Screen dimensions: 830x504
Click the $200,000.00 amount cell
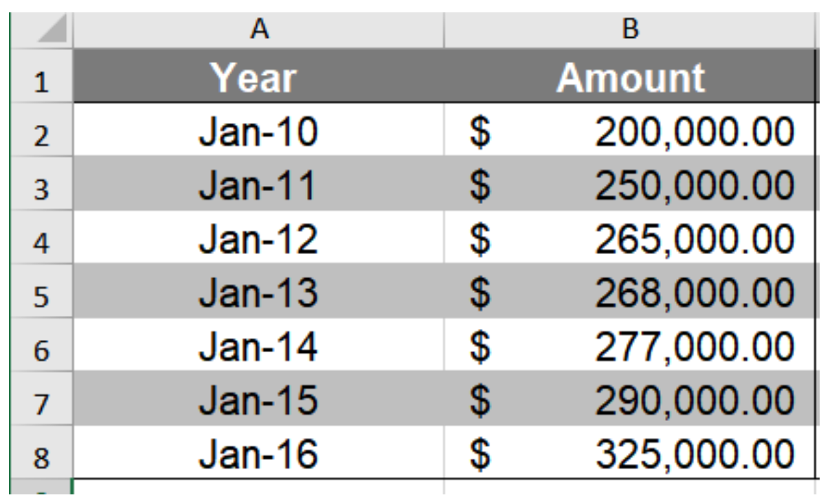(x=632, y=129)
